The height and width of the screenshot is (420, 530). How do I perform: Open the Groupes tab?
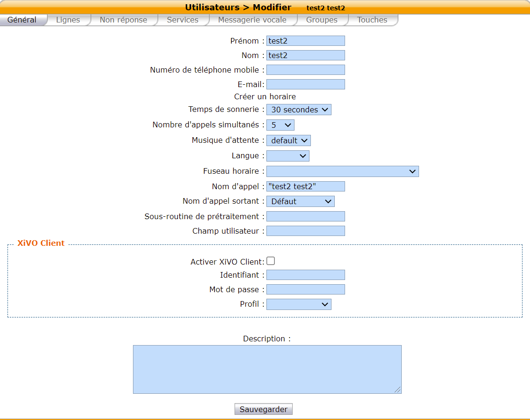(x=322, y=20)
